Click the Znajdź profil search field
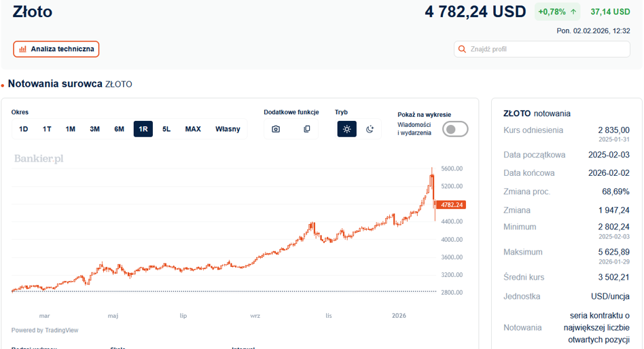Image resolution: width=644 pixels, height=349 pixels. (x=542, y=50)
